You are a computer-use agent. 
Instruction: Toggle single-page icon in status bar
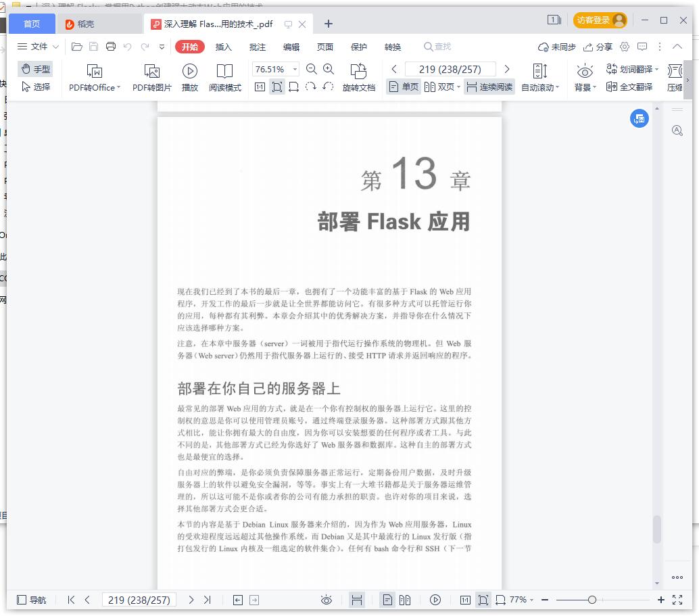[x=387, y=600]
